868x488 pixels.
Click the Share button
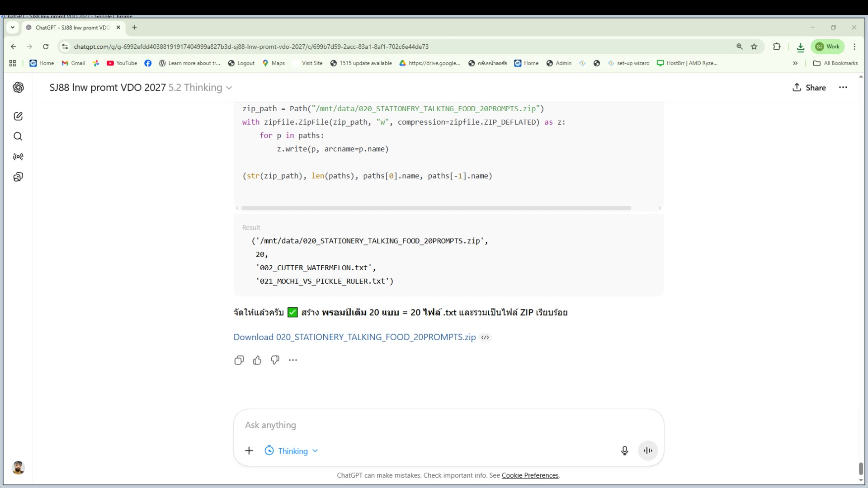coord(809,88)
